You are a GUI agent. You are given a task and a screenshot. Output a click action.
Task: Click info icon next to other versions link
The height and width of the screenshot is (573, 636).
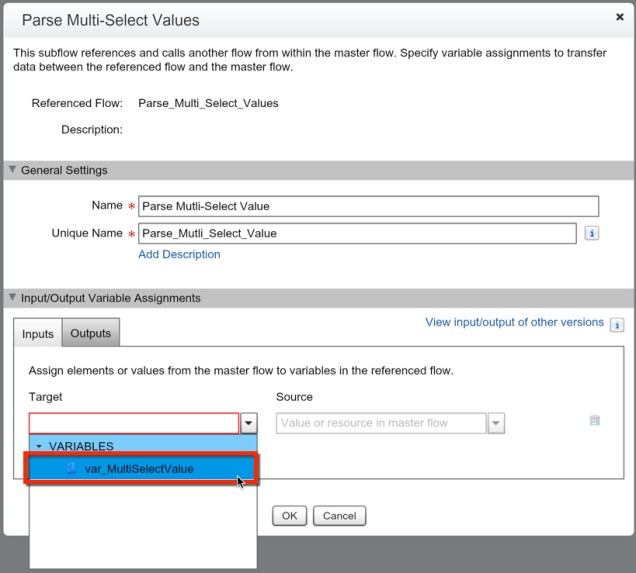(x=617, y=325)
